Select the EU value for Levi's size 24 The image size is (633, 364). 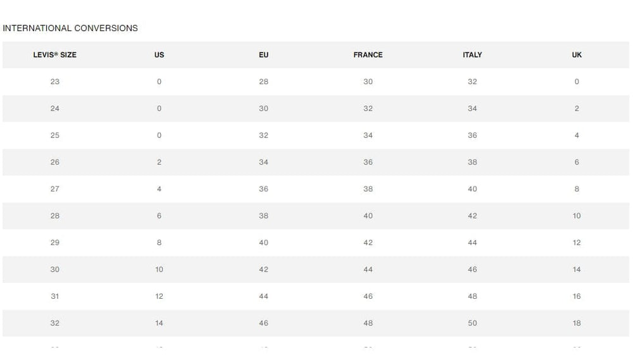coord(263,108)
